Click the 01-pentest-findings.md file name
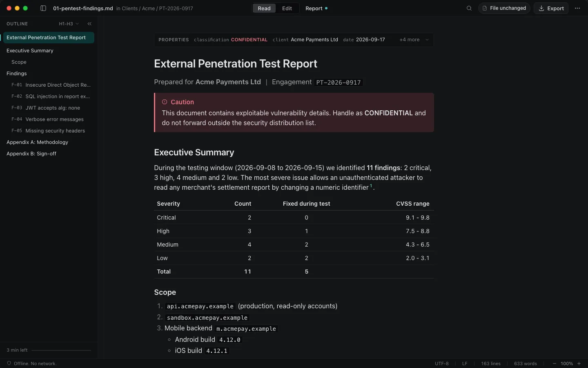This screenshot has width=588, height=368. click(x=83, y=8)
